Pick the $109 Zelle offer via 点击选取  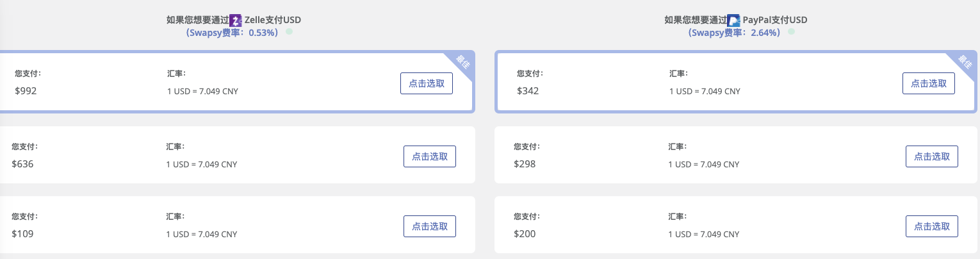[430, 226]
